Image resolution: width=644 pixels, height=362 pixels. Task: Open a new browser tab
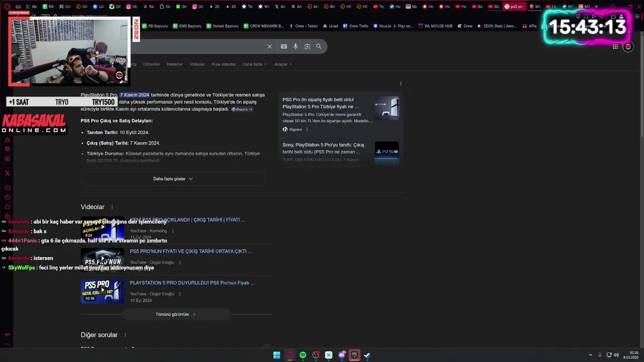coord(596,7)
